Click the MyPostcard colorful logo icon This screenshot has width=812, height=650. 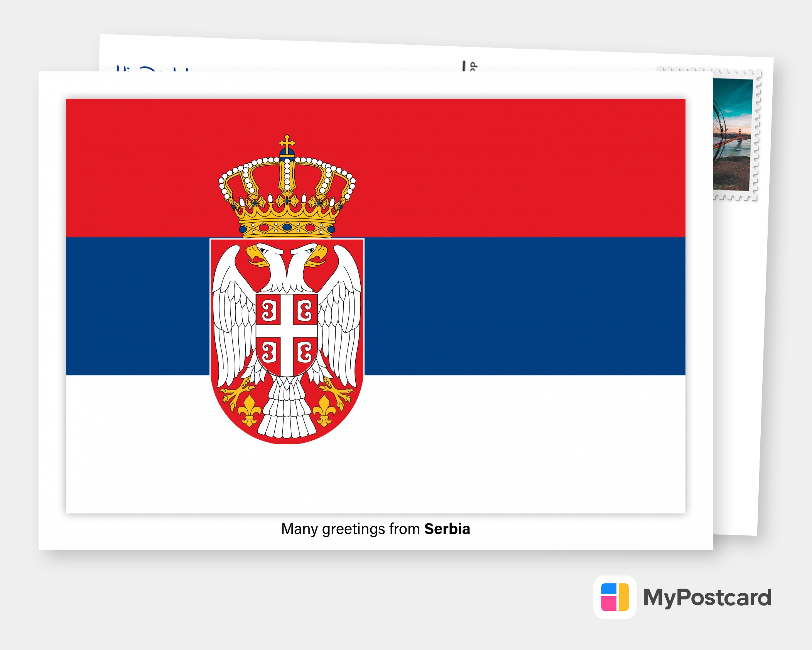click(615, 597)
